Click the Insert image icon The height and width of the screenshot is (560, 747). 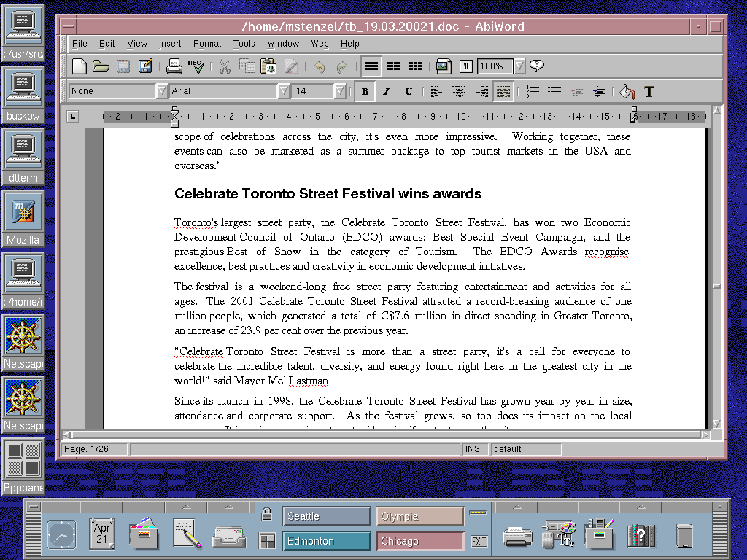pos(444,67)
